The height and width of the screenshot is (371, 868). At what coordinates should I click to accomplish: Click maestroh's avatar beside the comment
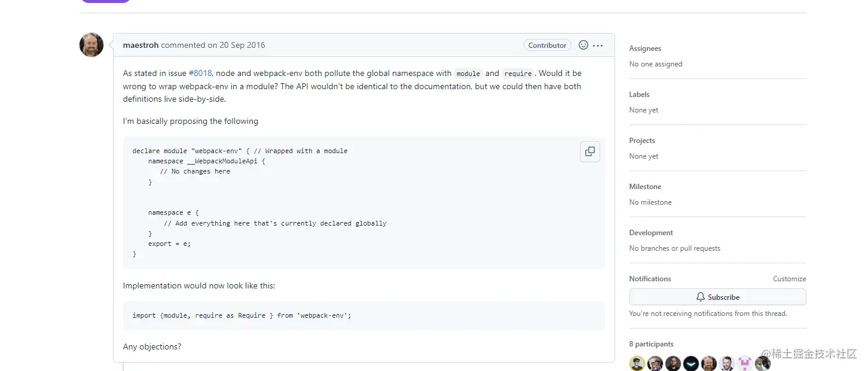tap(91, 45)
